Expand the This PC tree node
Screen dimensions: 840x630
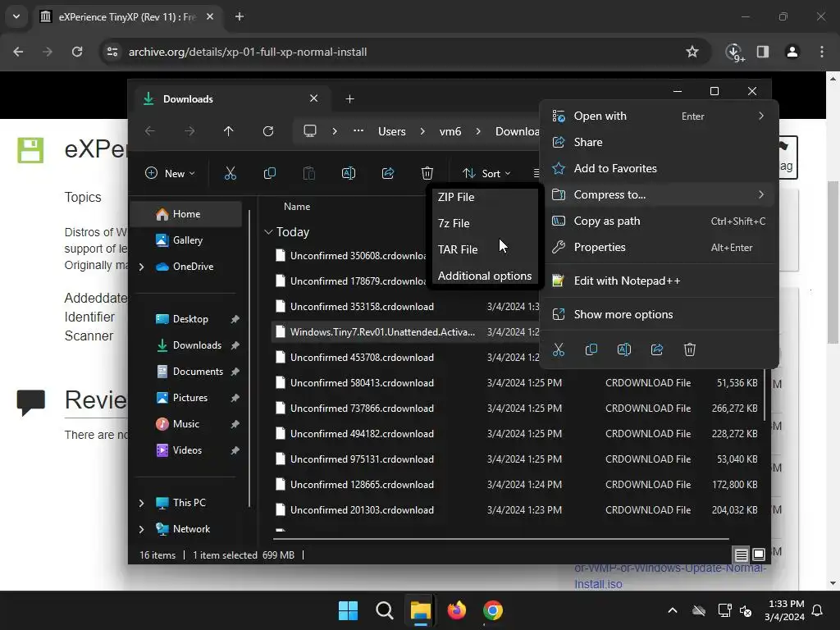tap(141, 503)
